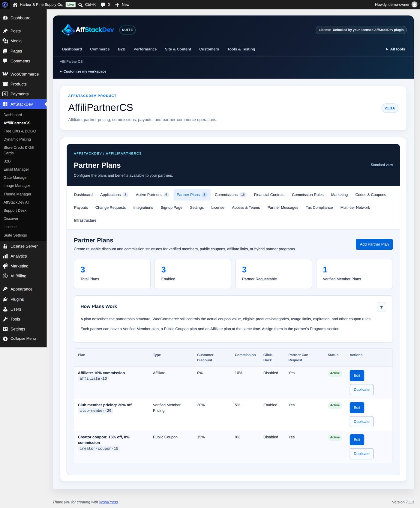Edit the Affiliate: 10% commission plan
Image resolution: width=420 pixels, height=508 pixels.
pos(357,375)
